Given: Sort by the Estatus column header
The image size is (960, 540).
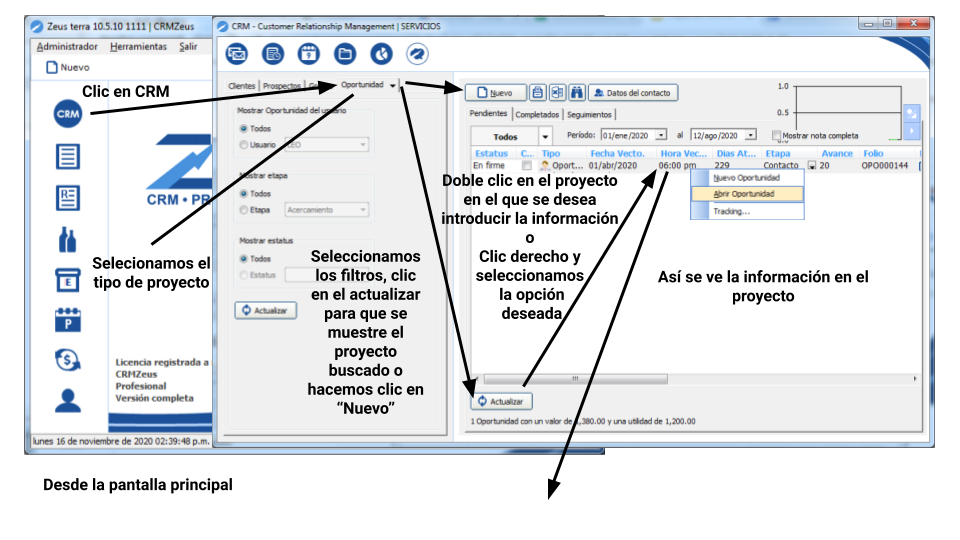Looking at the screenshot, I should point(492,154).
